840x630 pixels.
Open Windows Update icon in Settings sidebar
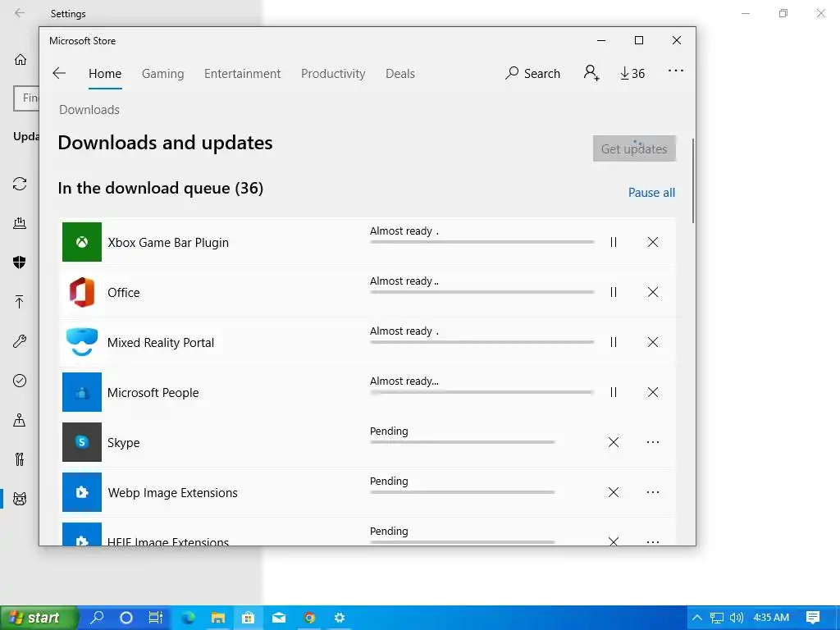pyautogui.click(x=20, y=184)
